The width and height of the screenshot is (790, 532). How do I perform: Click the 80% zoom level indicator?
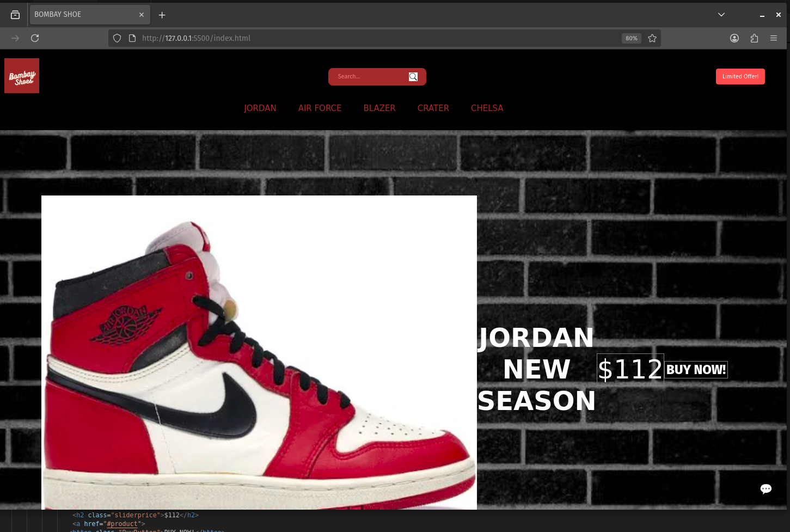631,38
